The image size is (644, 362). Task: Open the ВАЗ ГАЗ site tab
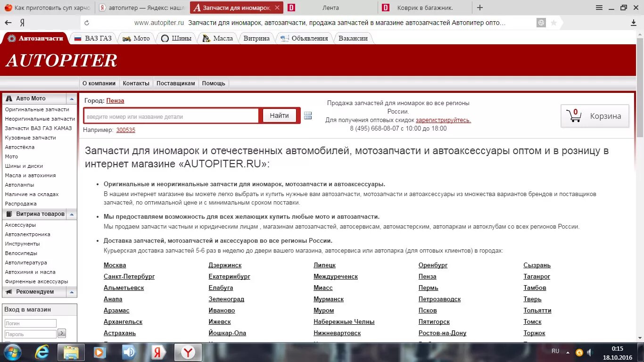click(x=93, y=38)
